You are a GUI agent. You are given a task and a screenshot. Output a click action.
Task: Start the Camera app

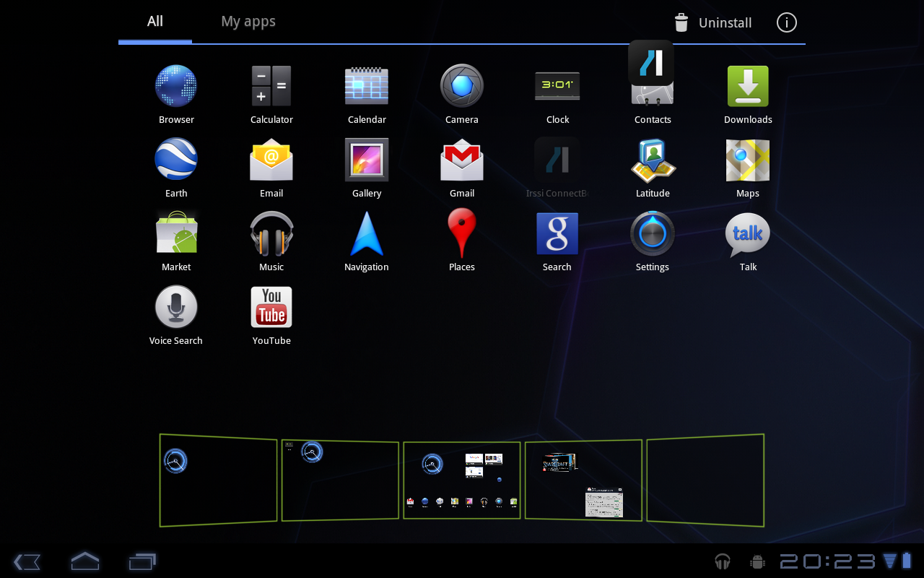[x=462, y=94]
